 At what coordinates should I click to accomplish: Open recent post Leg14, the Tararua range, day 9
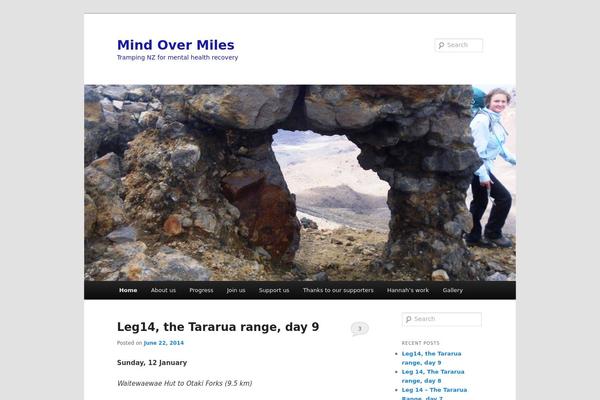431,358
